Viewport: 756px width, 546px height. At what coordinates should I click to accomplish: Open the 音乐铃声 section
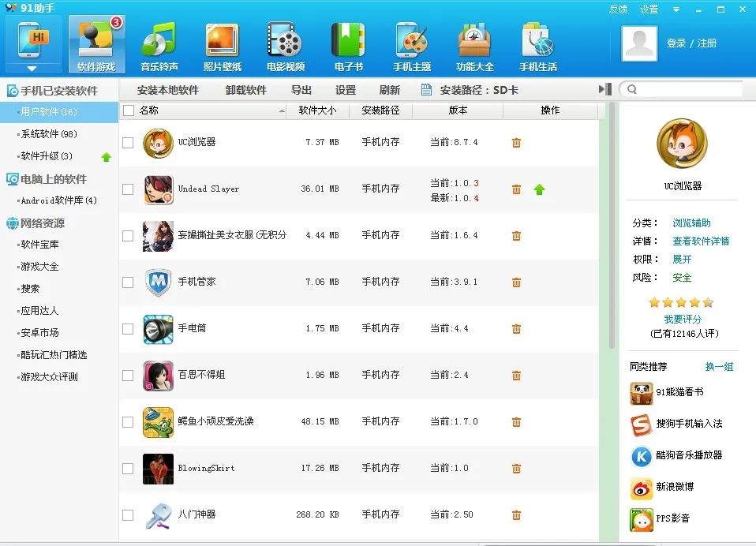(159, 46)
